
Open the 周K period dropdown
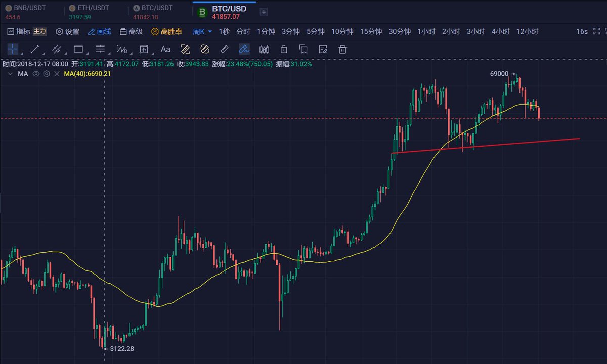(x=202, y=31)
